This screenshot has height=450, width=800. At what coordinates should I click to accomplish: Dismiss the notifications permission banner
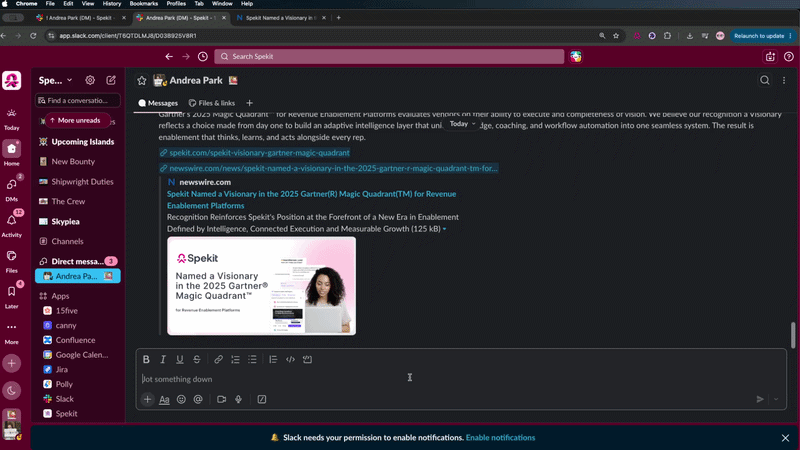[x=785, y=438]
